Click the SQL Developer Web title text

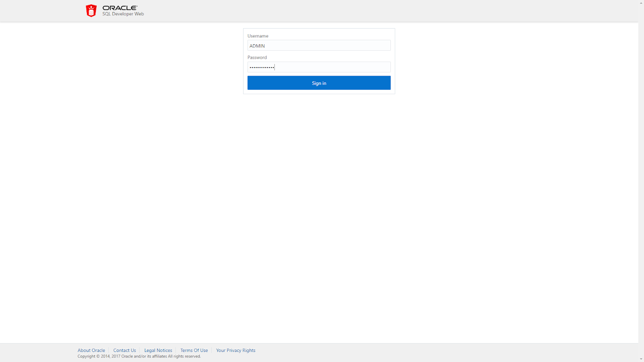[x=123, y=14]
